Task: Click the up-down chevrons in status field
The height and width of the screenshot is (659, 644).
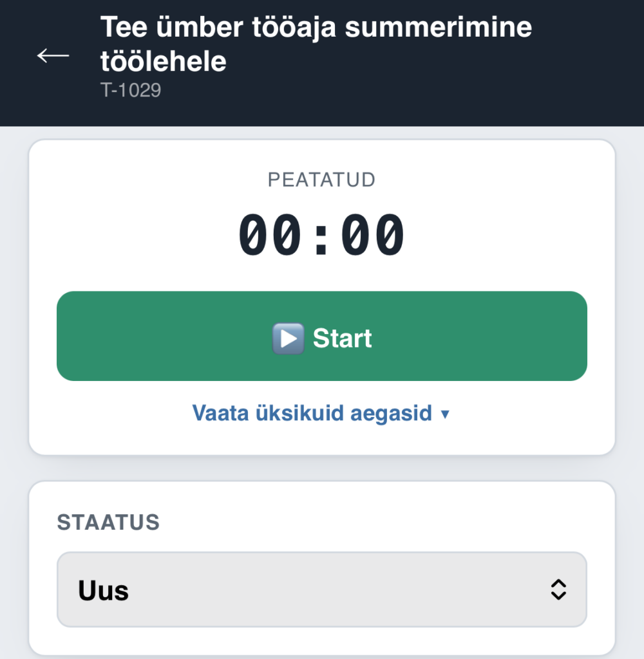Action: (558, 589)
